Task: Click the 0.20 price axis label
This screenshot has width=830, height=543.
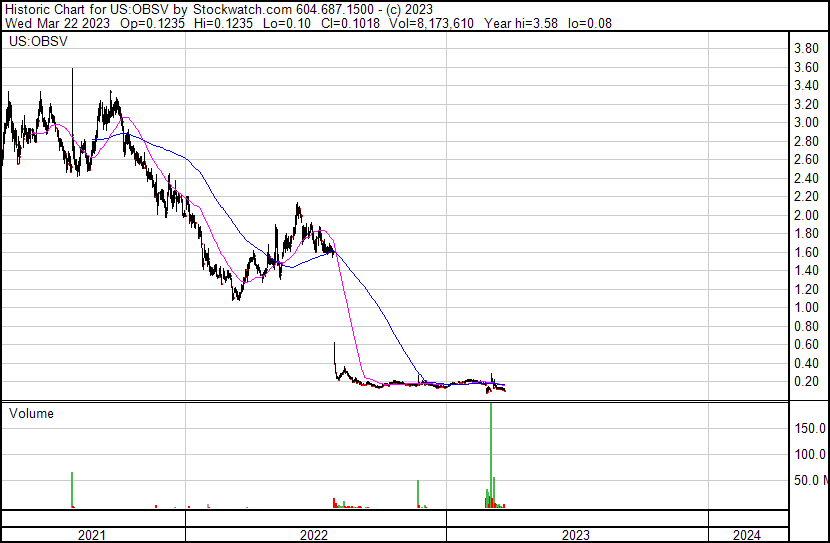Action: [806, 382]
